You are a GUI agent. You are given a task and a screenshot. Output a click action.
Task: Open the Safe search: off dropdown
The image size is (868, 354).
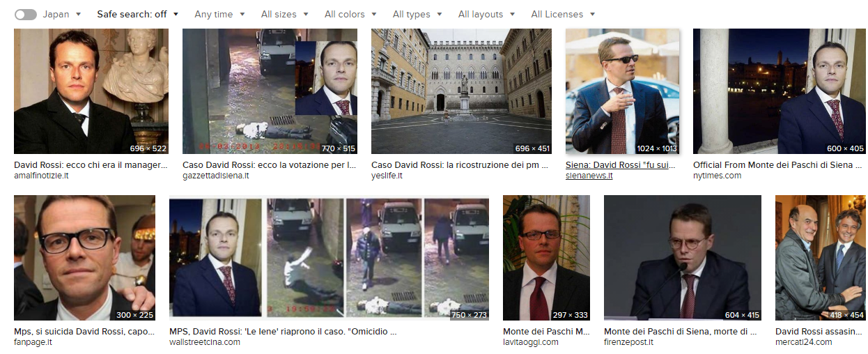(137, 14)
